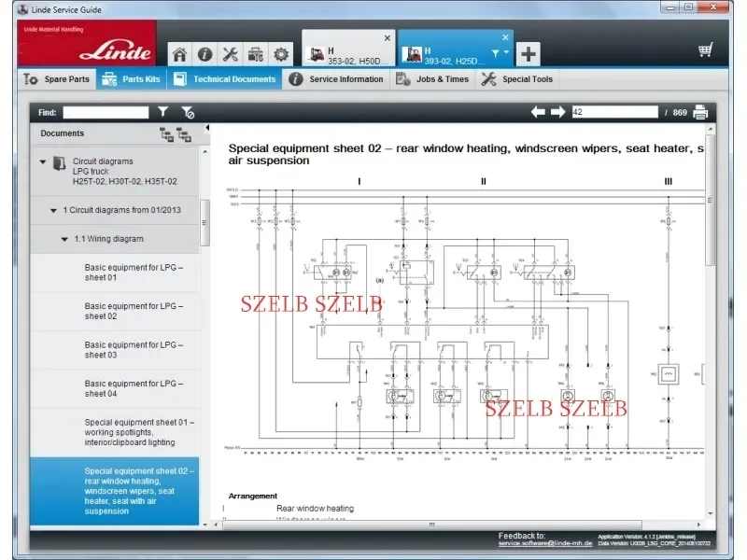The width and height of the screenshot is (747, 560).
Task: Click the Documents tree vertical scrollbar thumb
Action: pos(204,222)
